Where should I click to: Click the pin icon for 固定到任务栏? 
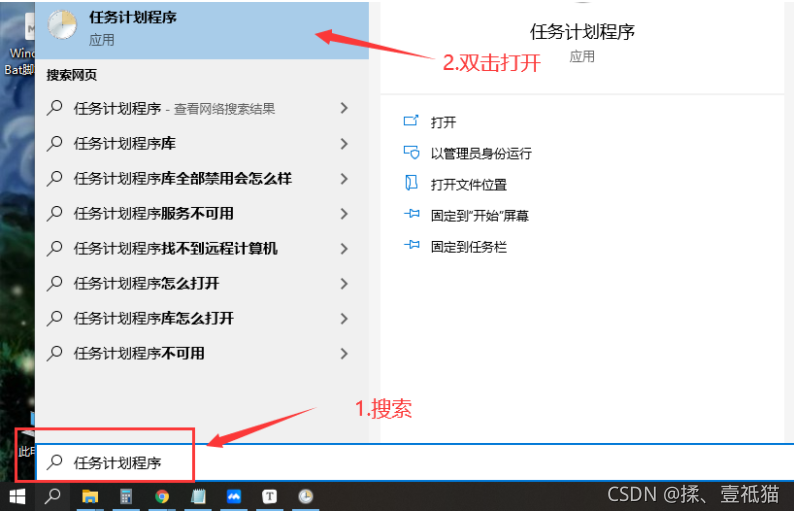(412, 245)
